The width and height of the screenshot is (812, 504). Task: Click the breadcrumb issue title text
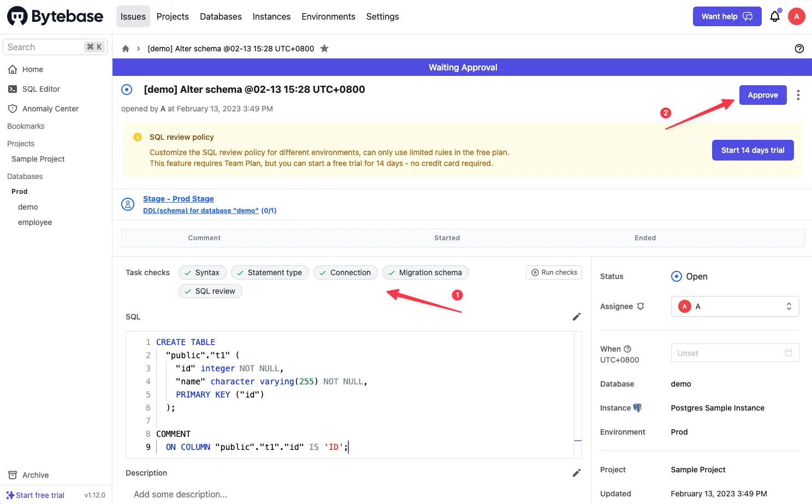tap(231, 49)
